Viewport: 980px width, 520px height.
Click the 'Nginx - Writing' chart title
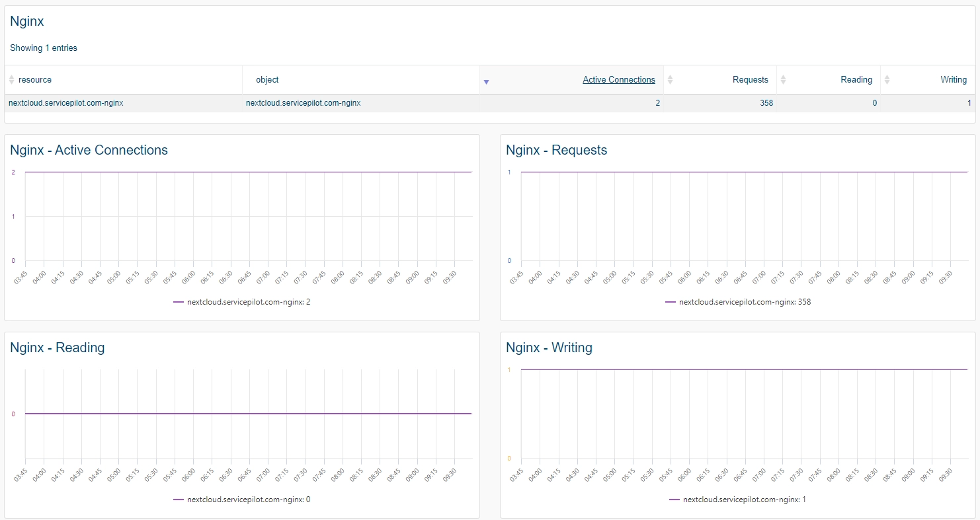point(550,348)
